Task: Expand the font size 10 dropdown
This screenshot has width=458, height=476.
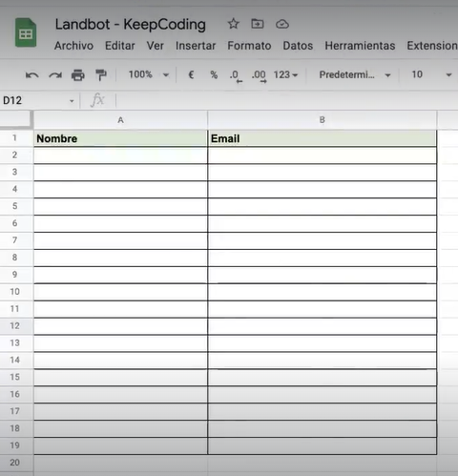Action: coord(448,75)
